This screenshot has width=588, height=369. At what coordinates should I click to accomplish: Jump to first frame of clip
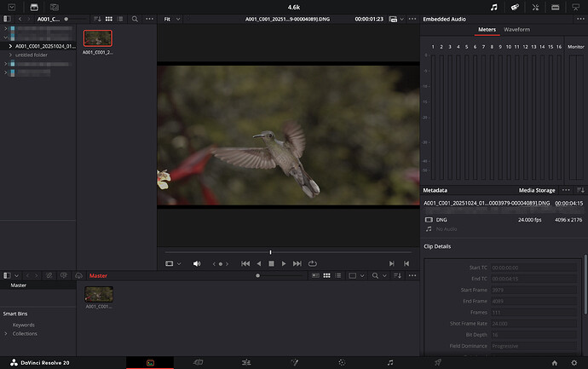tap(245, 263)
